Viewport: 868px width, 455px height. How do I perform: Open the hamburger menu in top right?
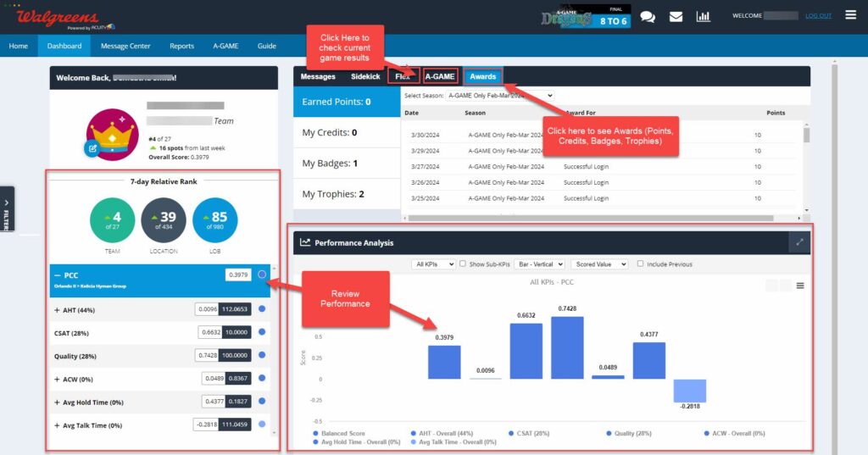pyautogui.click(x=850, y=15)
